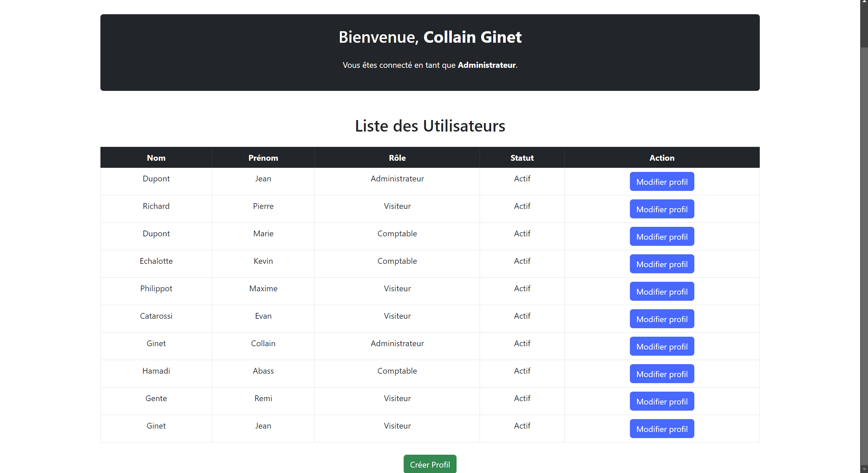868x473 pixels.
Task: Click the first name Pierre
Action: [263, 206]
